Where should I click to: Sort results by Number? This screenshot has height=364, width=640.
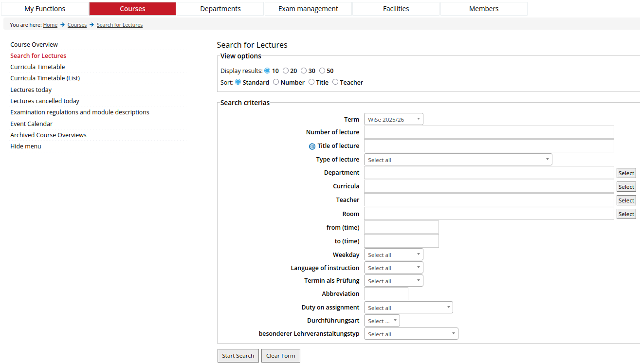pos(276,82)
